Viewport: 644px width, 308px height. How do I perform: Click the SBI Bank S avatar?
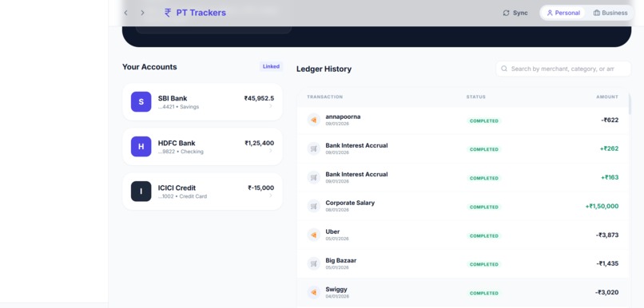pos(141,101)
